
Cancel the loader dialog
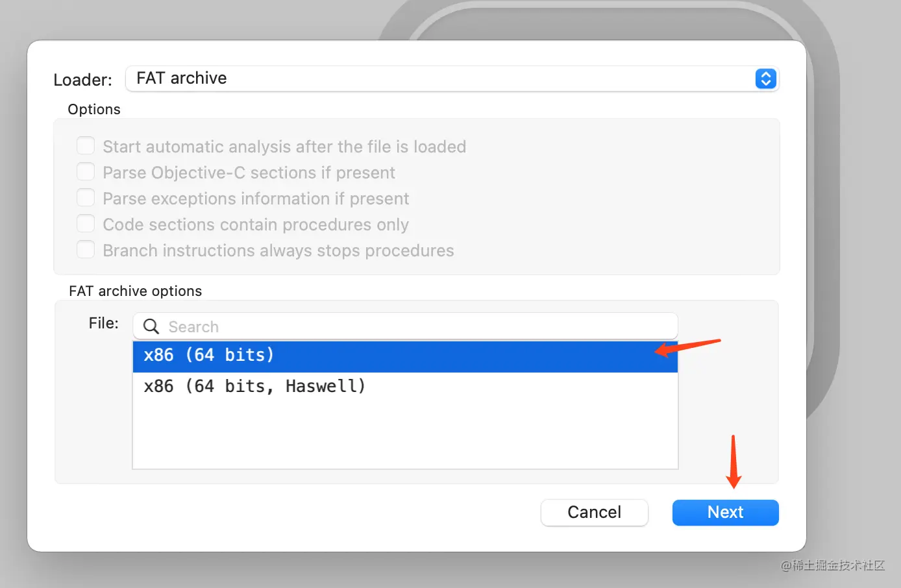tap(594, 512)
